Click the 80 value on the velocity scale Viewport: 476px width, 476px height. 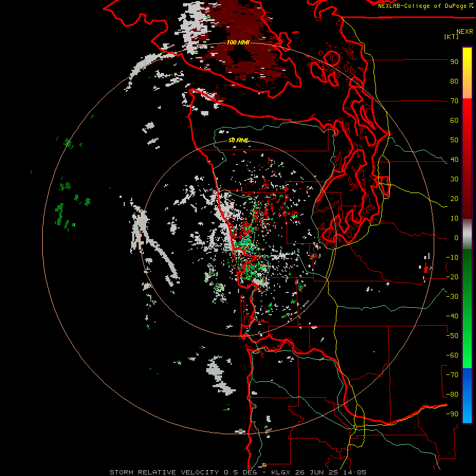point(454,81)
